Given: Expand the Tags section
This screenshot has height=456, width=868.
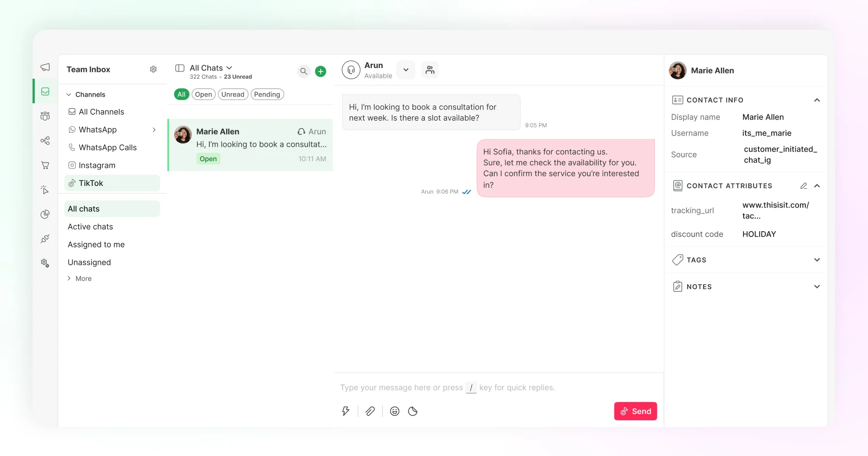Looking at the screenshot, I should pos(817,260).
